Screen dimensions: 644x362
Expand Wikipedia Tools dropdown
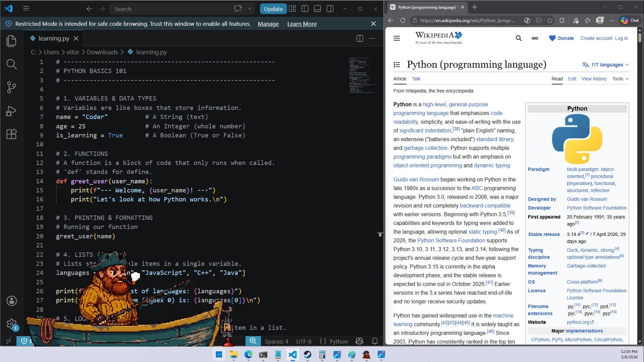pos(620,79)
